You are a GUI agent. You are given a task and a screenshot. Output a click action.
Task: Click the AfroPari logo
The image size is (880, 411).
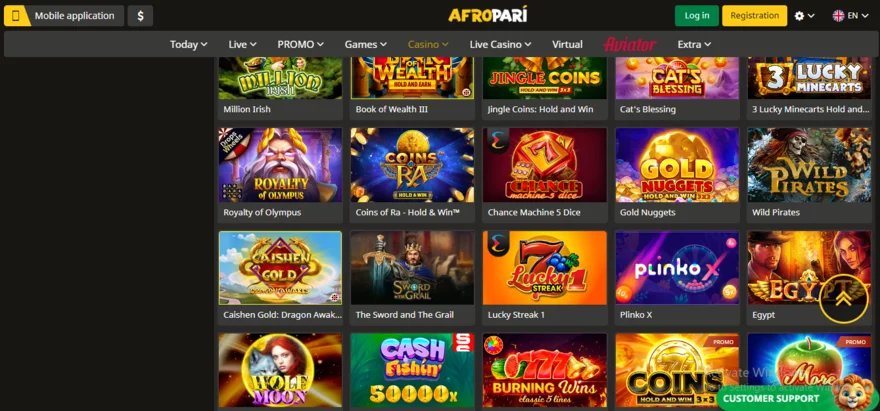pos(488,15)
